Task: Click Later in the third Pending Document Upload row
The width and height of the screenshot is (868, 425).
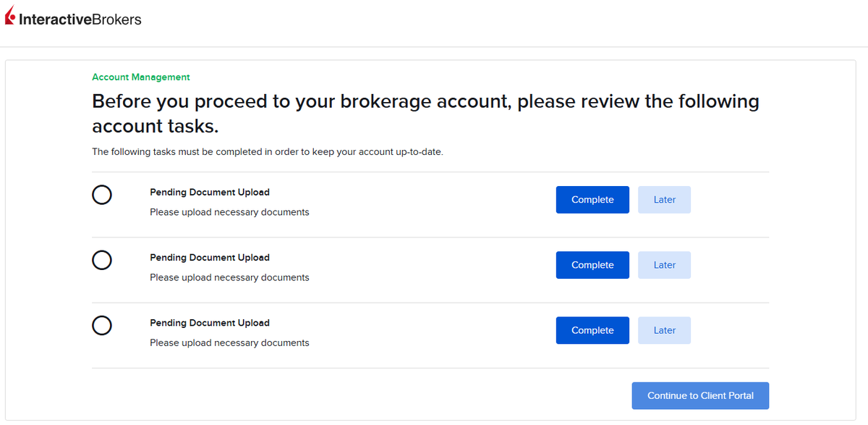Action: (x=664, y=330)
